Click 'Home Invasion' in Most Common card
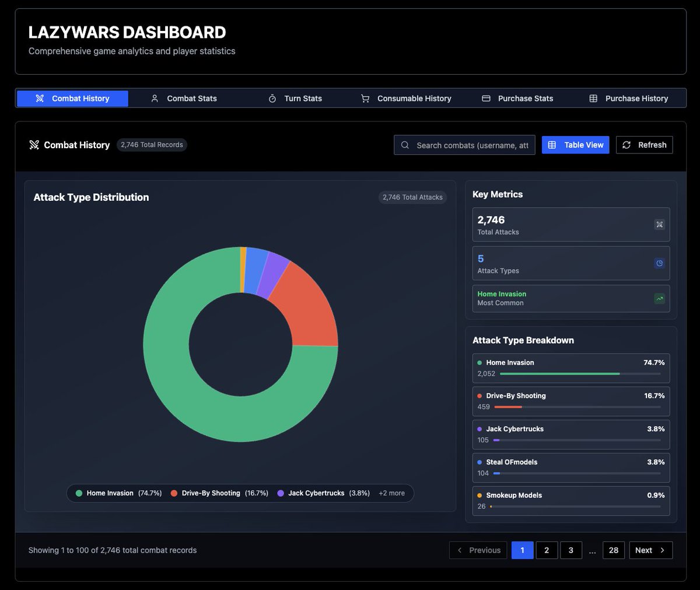Viewport: 700px width, 590px height. 502,294
